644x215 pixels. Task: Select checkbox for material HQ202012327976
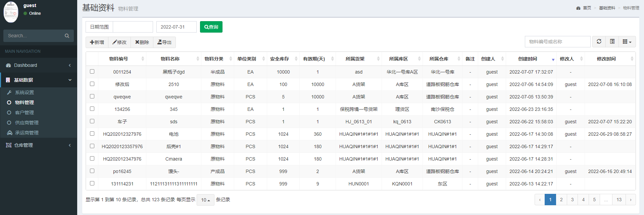point(92,134)
